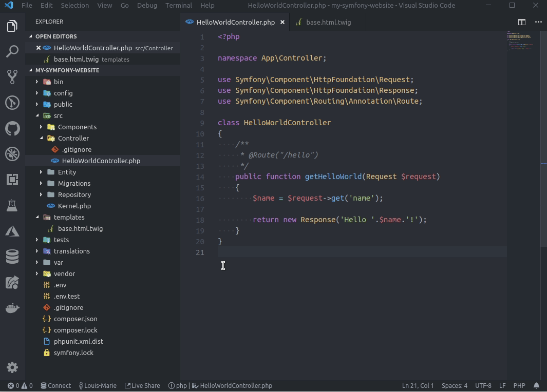Open the Terminal menu
The height and width of the screenshot is (392, 547).
pyautogui.click(x=179, y=6)
